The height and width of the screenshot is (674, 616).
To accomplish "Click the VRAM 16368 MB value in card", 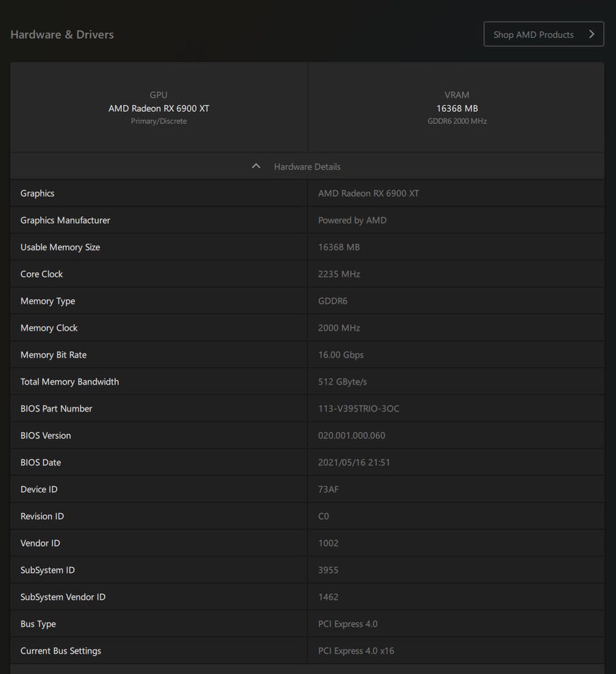I will [x=457, y=108].
